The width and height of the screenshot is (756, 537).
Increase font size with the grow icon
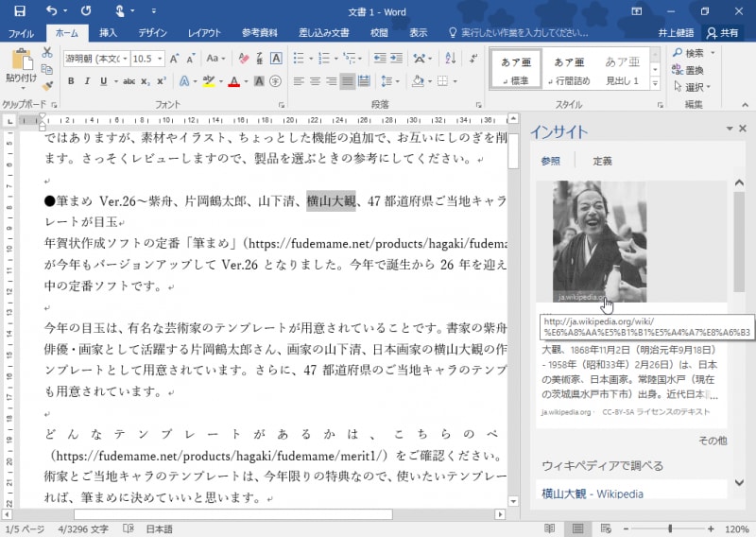coord(175,59)
